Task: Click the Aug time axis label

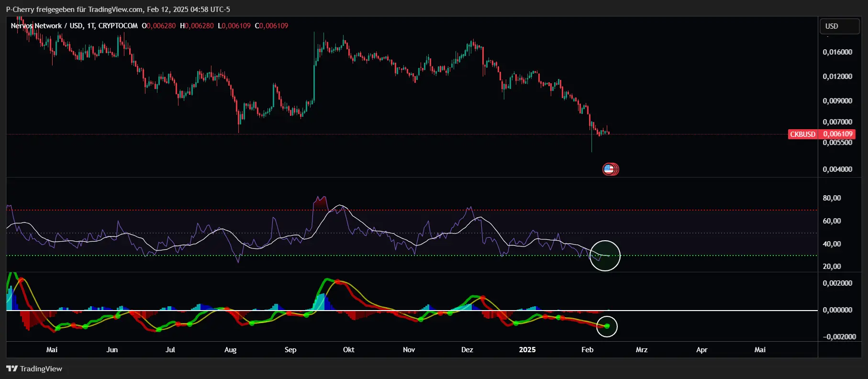Action: [230, 350]
